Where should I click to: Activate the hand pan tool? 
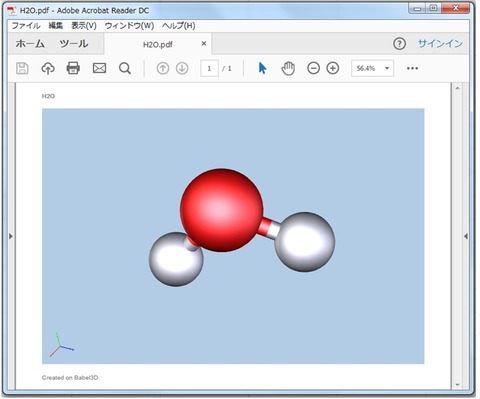(288, 68)
